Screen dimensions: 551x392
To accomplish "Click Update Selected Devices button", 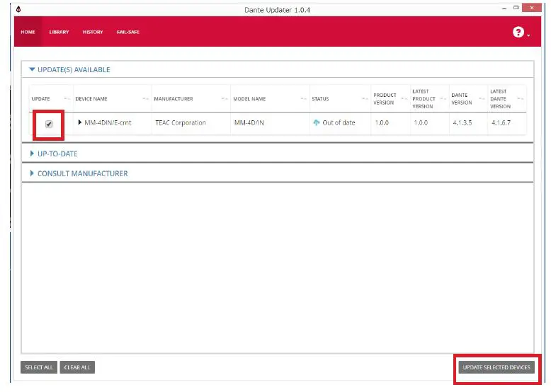I will click(496, 367).
